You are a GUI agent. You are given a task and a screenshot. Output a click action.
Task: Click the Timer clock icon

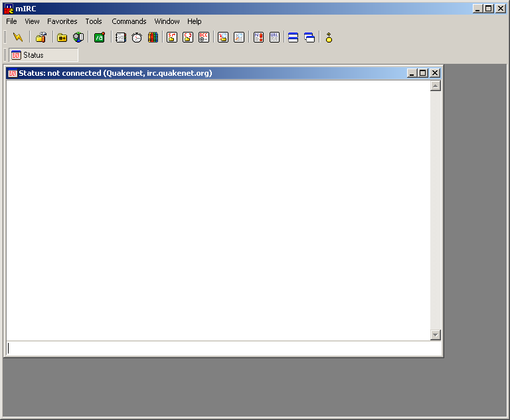click(136, 37)
